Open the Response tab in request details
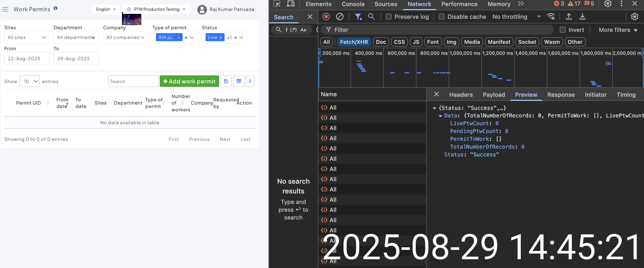This screenshot has height=268, width=644. 561,95
